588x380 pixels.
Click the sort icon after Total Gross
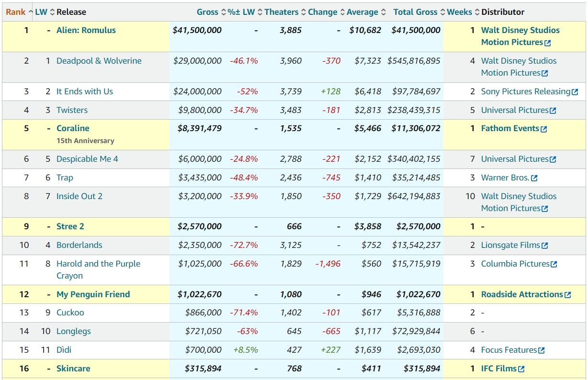click(x=443, y=12)
